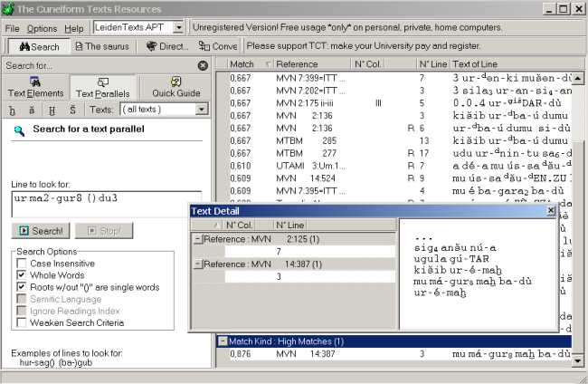Enable Weaken Search Criteria checkbox
The image size is (588, 384).
coord(22,322)
